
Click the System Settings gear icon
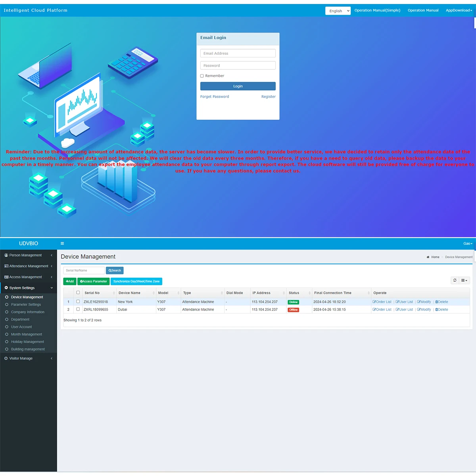[x=6, y=288]
